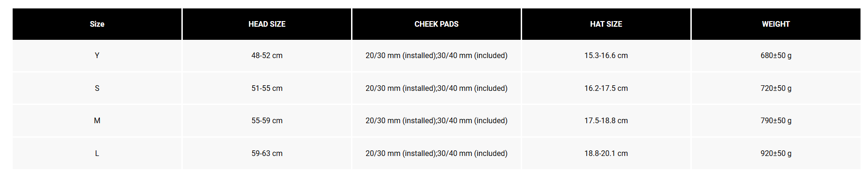Click the Size column header
Image resolution: width=868 pixels, height=178 pixels.
(x=97, y=24)
